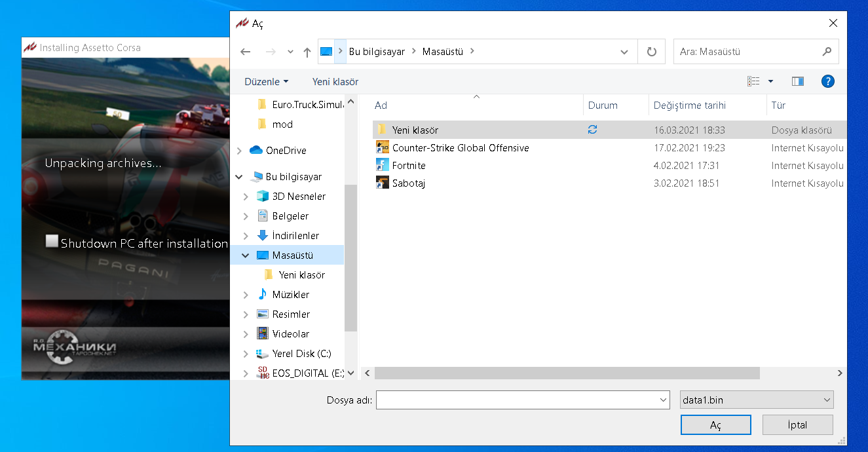868x452 pixels.
Task: Change the view layout icon
Action: (x=753, y=81)
